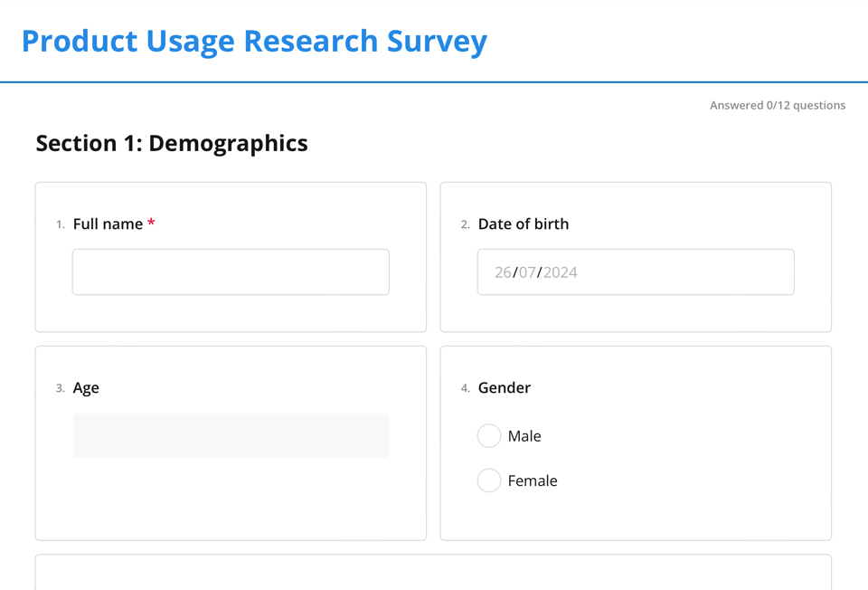Select the Female radio button
The image size is (868, 590).
pos(489,481)
